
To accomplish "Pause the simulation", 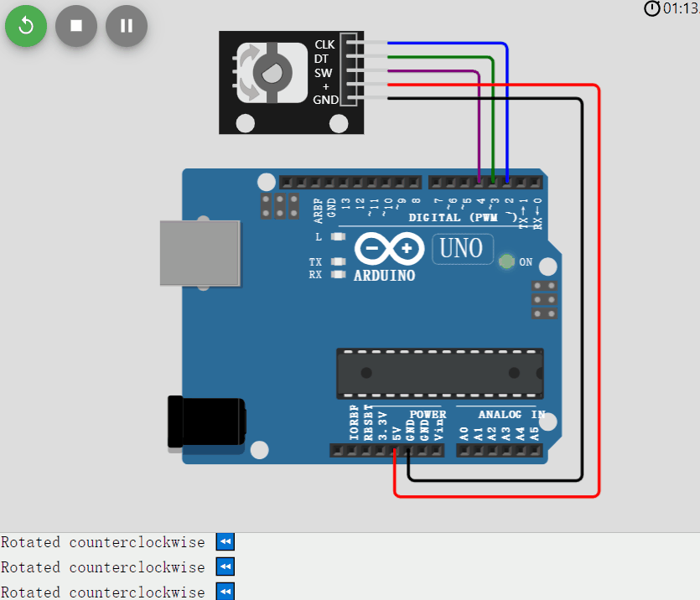I will 127,26.
